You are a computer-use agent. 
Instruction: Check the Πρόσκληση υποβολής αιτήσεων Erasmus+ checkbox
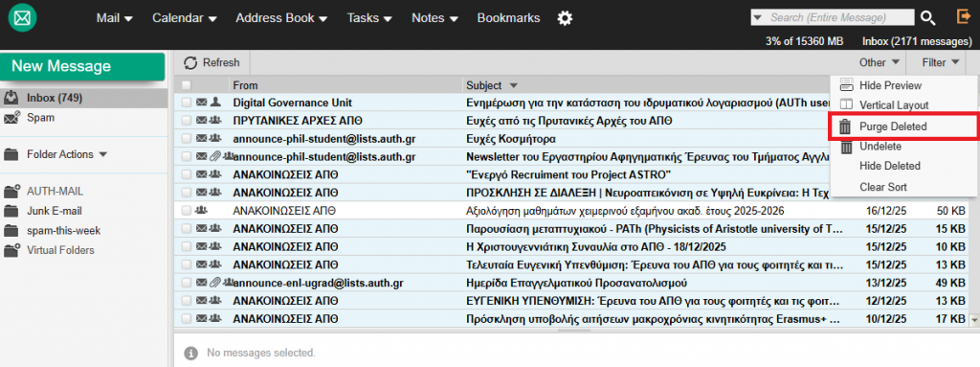(187, 319)
